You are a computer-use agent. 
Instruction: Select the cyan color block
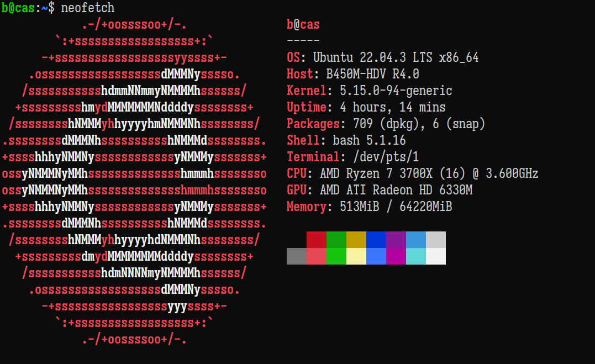click(x=416, y=256)
